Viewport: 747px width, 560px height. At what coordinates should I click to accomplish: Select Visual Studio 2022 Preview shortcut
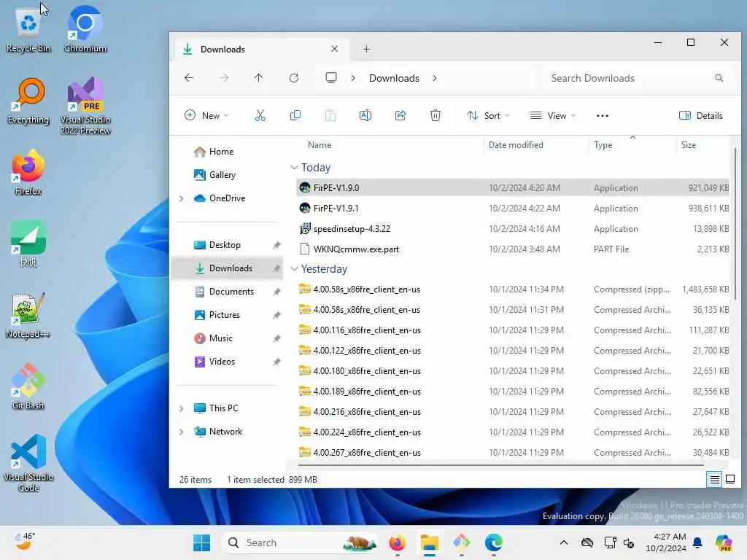click(85, 106)
